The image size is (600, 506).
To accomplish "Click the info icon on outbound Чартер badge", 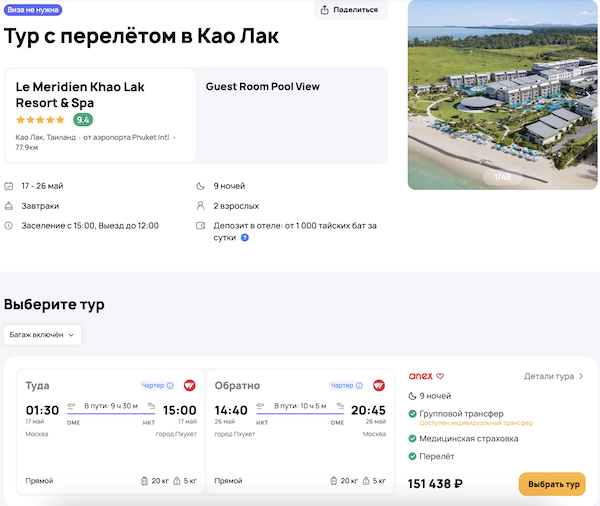I will point(170,385).
